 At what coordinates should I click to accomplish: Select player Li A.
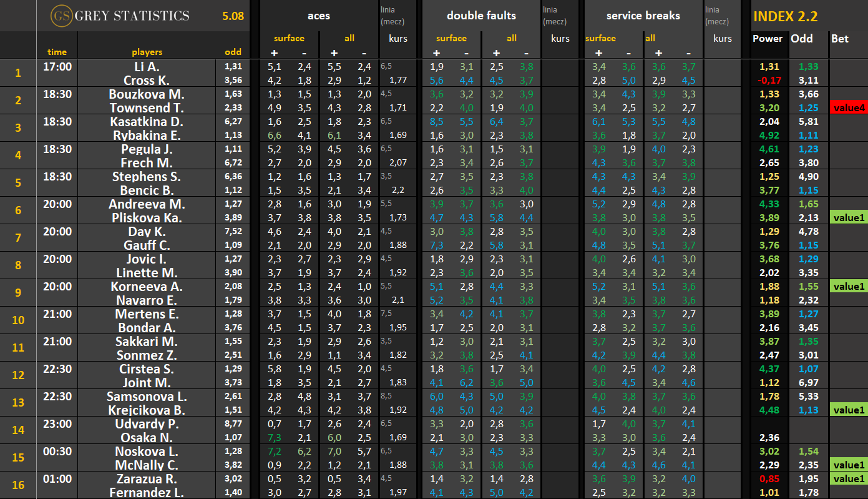tap(147, 66)
